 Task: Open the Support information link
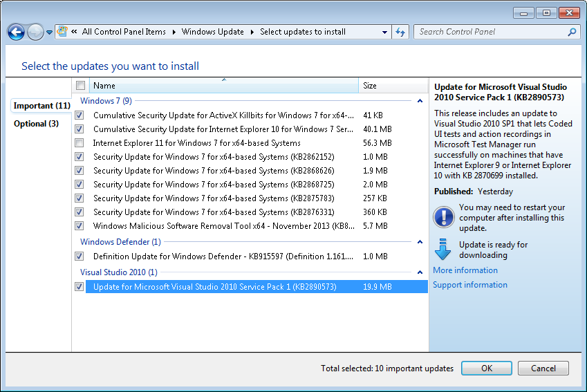coord(470,285)
